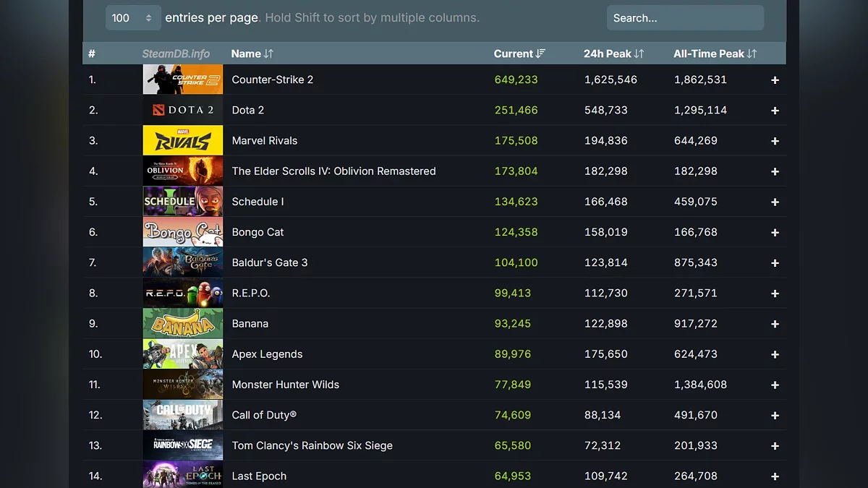
Task: Select current players value 64,953
Action: 513,476
